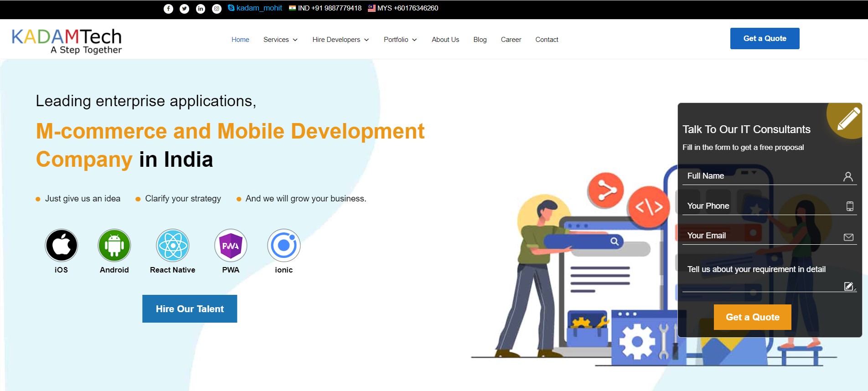Call the MYS +60176346260 number
The width and height of the screenshot is (868, 391).
point(408,8)
